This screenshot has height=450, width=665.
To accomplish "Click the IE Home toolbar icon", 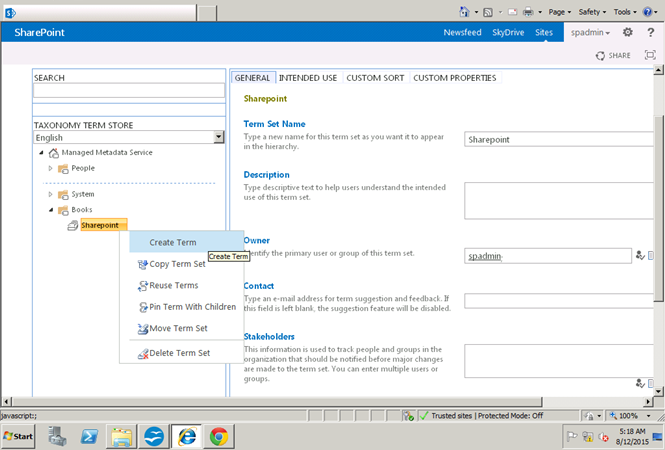I will coord(464,12).
